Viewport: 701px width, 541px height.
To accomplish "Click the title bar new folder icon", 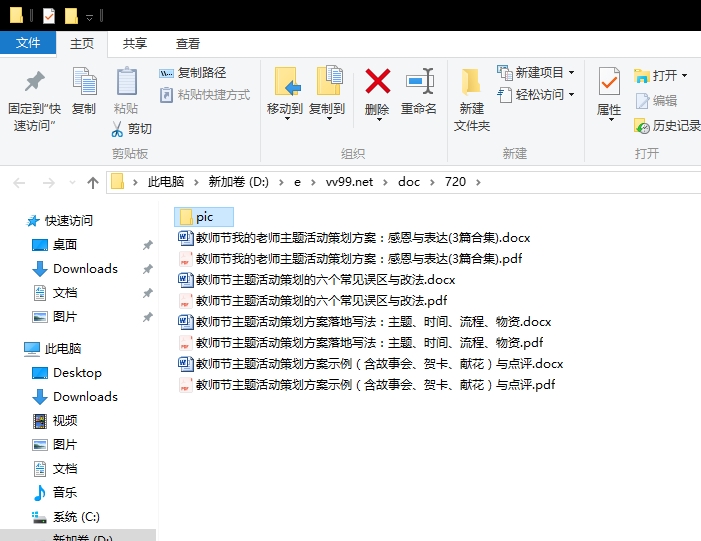I will 71,16.
